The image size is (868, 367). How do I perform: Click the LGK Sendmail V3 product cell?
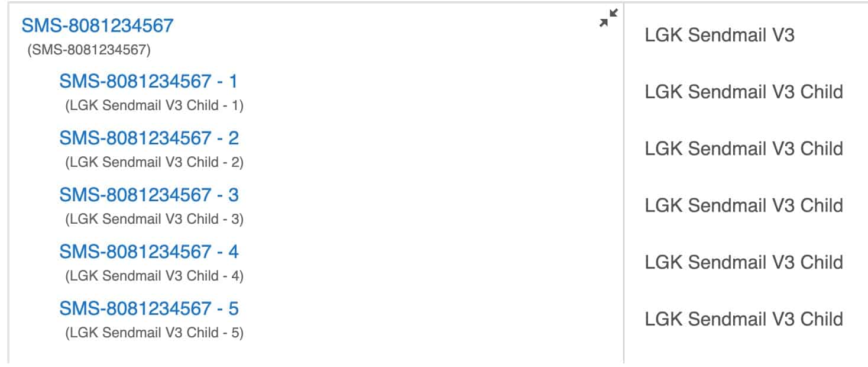click(x=720, y=35)
